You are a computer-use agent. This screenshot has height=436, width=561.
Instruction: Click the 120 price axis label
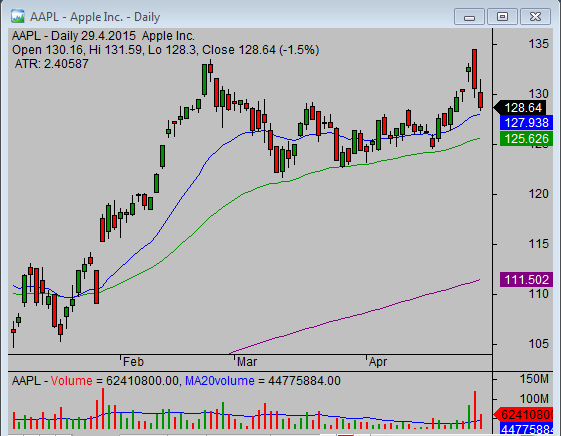pyautogui.click(x=538, y=194)
